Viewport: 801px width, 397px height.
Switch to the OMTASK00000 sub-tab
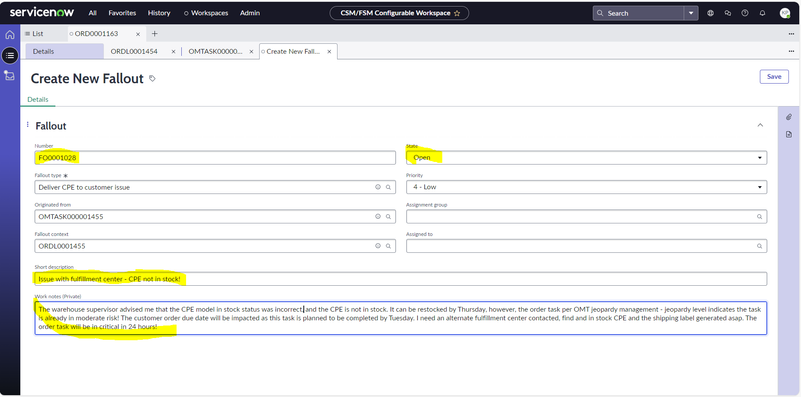[x=215, y=52]
